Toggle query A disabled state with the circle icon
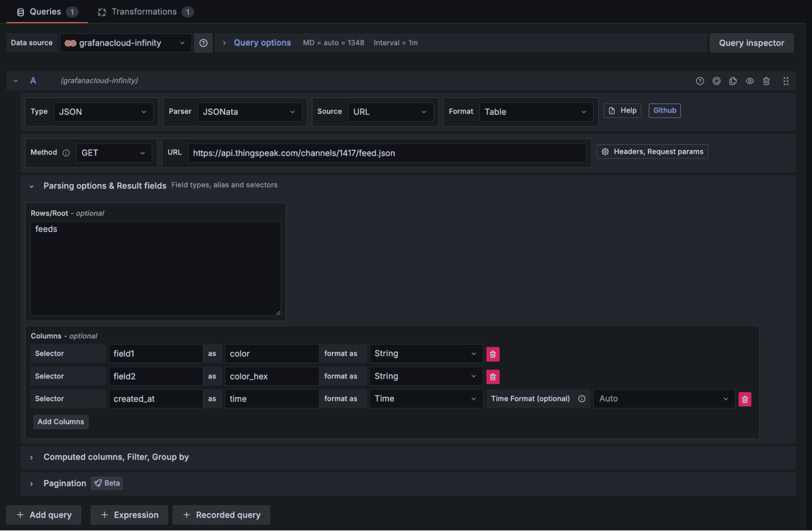The height and width of the screenshot is (531, 812). tap(716, 81)
